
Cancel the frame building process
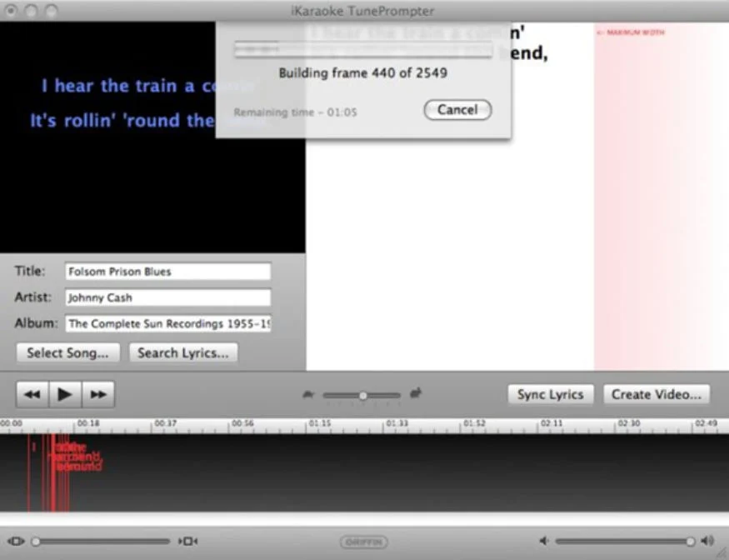(457, 109)
